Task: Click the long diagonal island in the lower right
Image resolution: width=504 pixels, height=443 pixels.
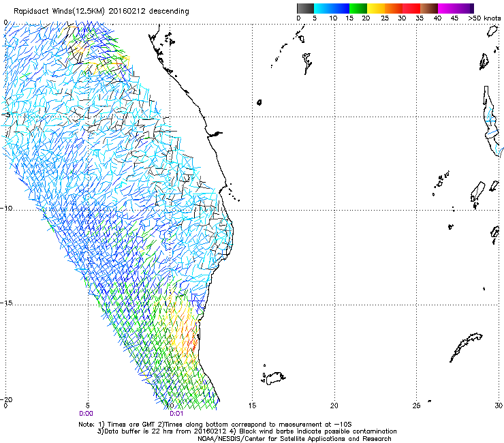Action: 466,347
